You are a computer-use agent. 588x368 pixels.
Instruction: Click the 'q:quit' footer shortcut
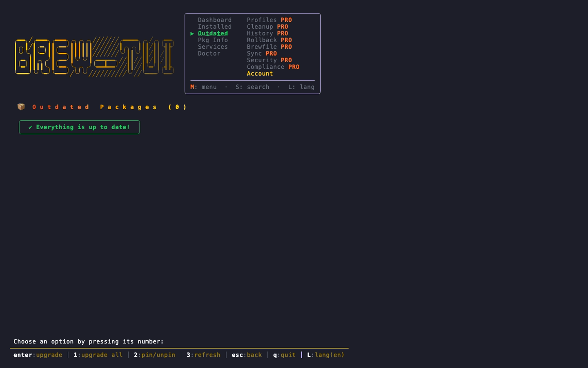coord(284,355)
